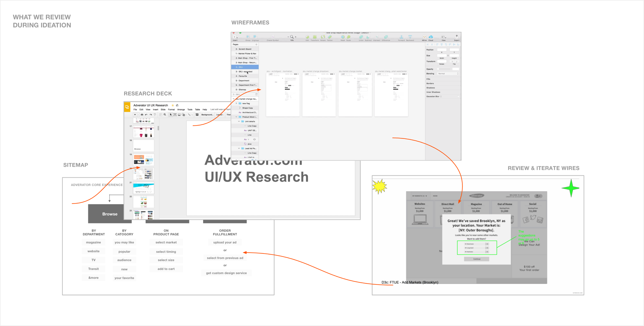Select the '3 - SKU expanded' page
644x326 pixels.
[x=245, y=72]
